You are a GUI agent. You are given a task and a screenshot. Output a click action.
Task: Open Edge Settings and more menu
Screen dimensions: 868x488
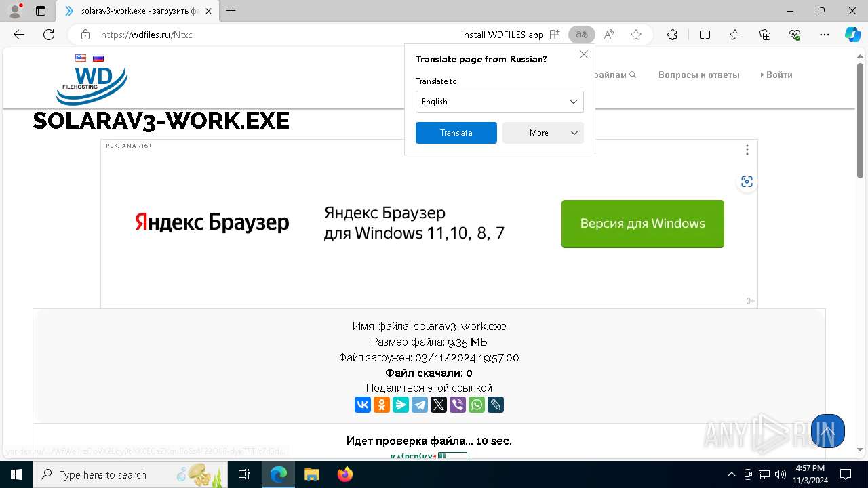click(x=825, y=35)
